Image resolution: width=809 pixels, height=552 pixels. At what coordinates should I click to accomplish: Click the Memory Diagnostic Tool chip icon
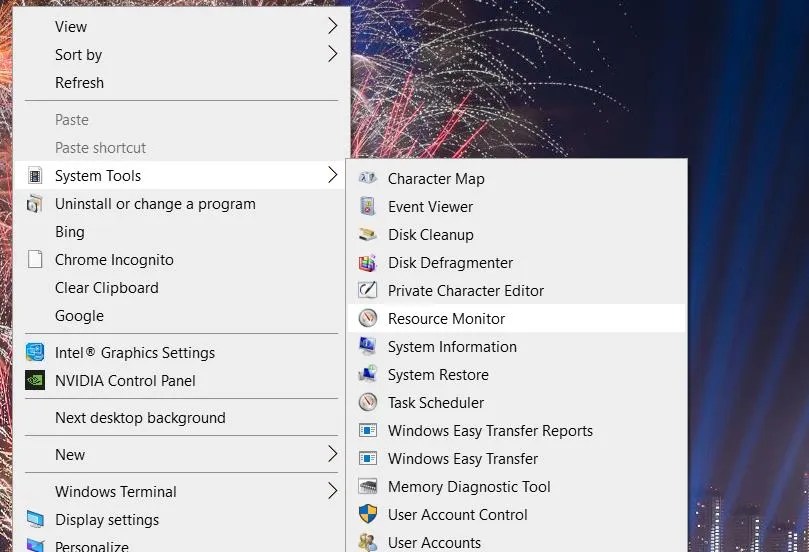[368, 486]
